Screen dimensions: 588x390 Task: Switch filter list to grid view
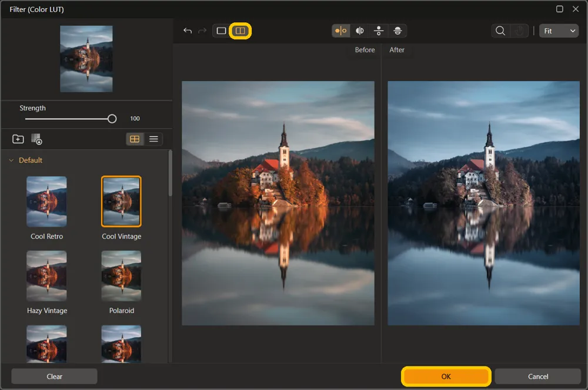(135, 139)
